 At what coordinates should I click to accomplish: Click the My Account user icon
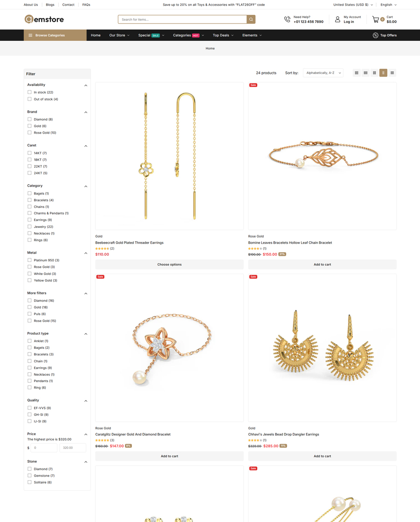[337, 19]
